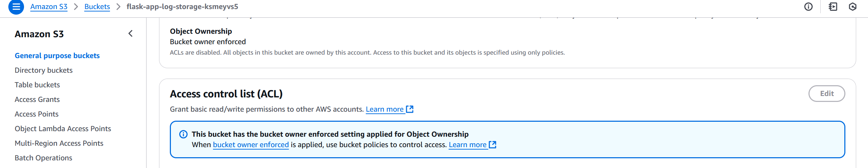Viewport: 868px width, 168px height.
Task: Open Access Points
Action: 37,114
